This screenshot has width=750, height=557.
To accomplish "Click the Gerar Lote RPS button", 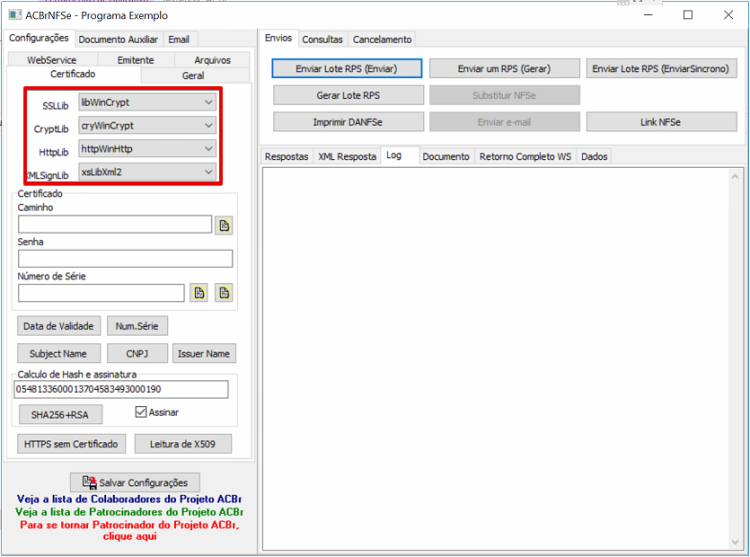I will 348,95.
